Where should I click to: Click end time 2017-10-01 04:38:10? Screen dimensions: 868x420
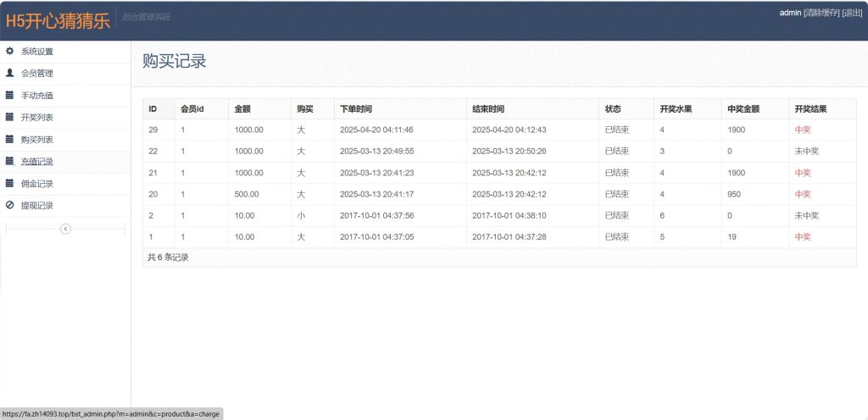pos(509,216)
